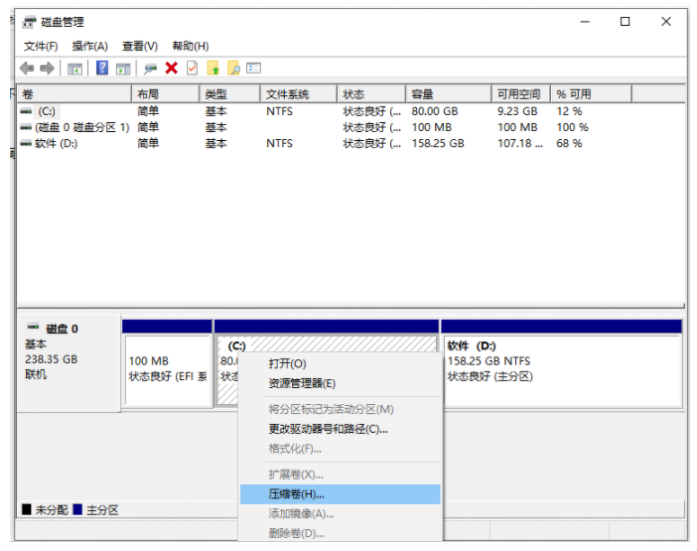697x551 pixels.
Task: Open the 文件(F) menu
Action: click(x=41, y=46)
